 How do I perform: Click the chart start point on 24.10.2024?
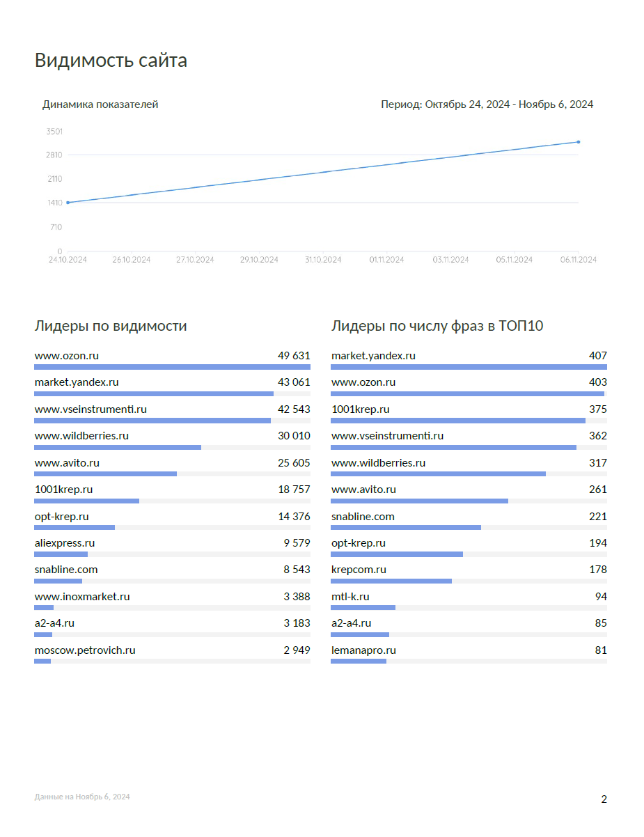(68, 203)
